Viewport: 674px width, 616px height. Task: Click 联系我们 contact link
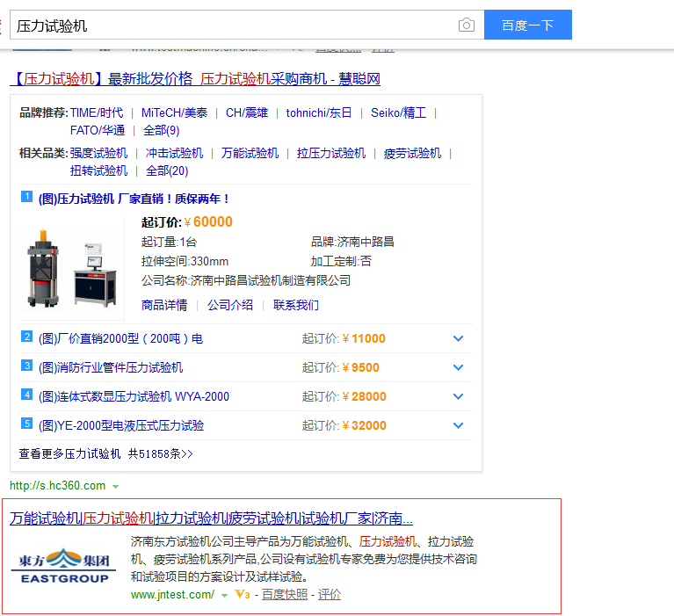pos(296,305)
